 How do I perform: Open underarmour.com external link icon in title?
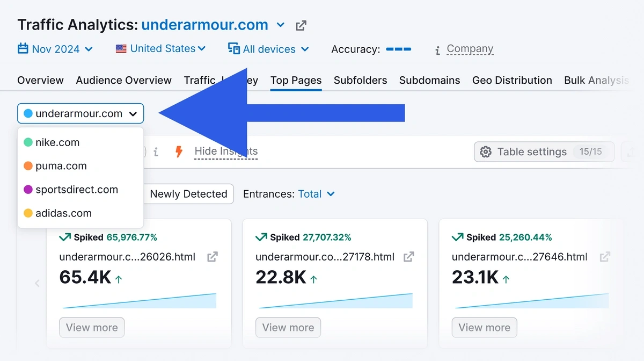point(301,25)
